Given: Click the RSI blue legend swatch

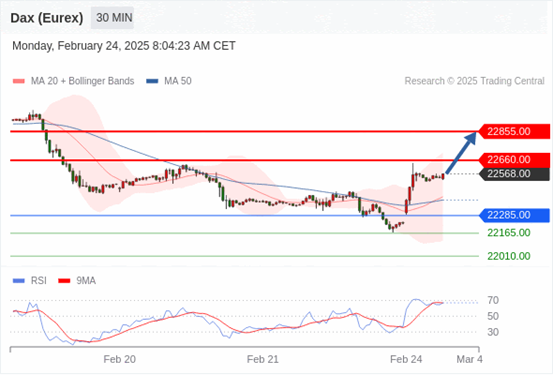Looking at the screenshot, I should point(19,281).
